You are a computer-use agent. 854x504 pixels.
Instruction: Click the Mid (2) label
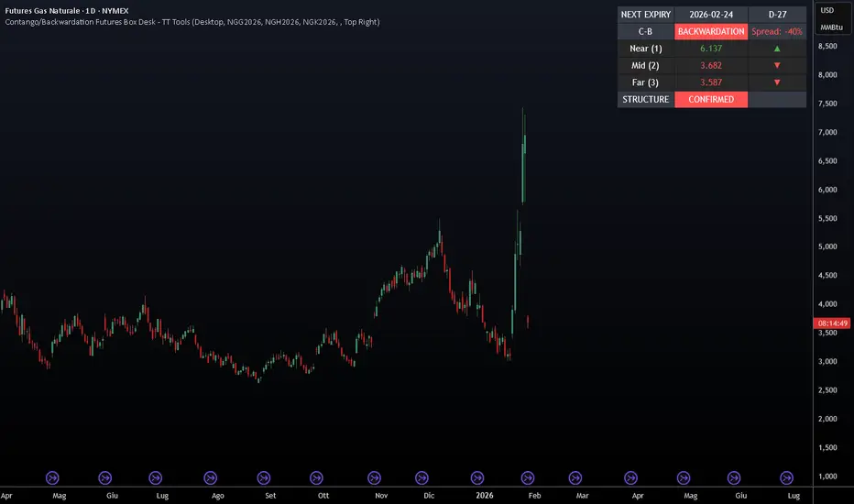[x=646, y=65]
